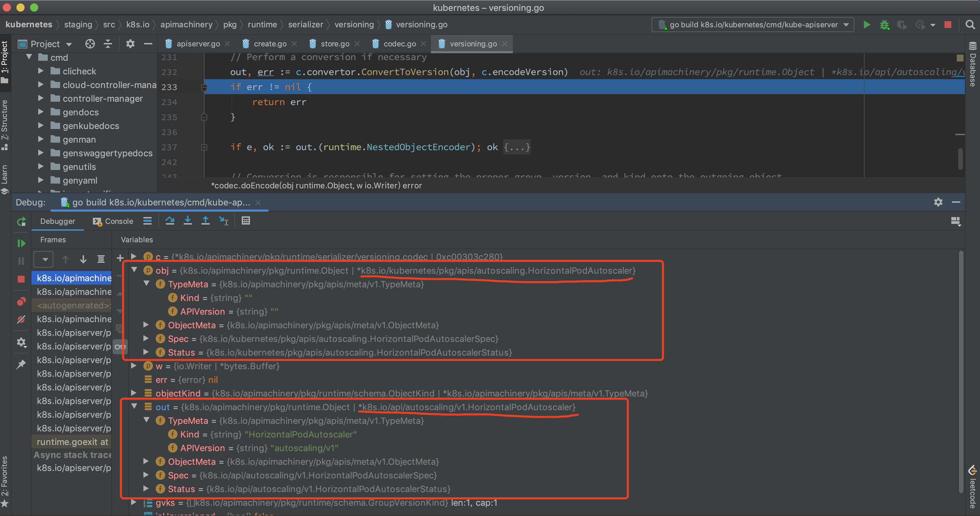
Task: Click the Step Into debugger icon
Action: point(187,220)
